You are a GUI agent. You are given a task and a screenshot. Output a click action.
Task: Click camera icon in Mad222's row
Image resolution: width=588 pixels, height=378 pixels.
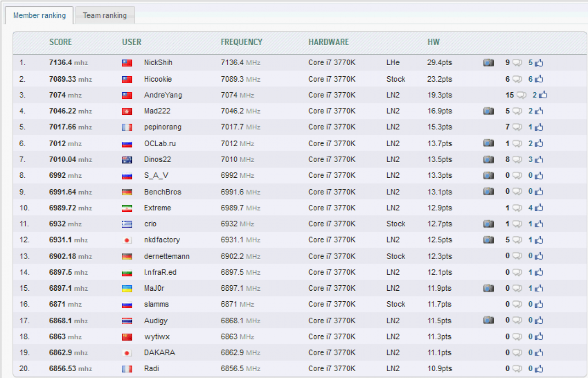pyautogui.click(x=488, y=111)
